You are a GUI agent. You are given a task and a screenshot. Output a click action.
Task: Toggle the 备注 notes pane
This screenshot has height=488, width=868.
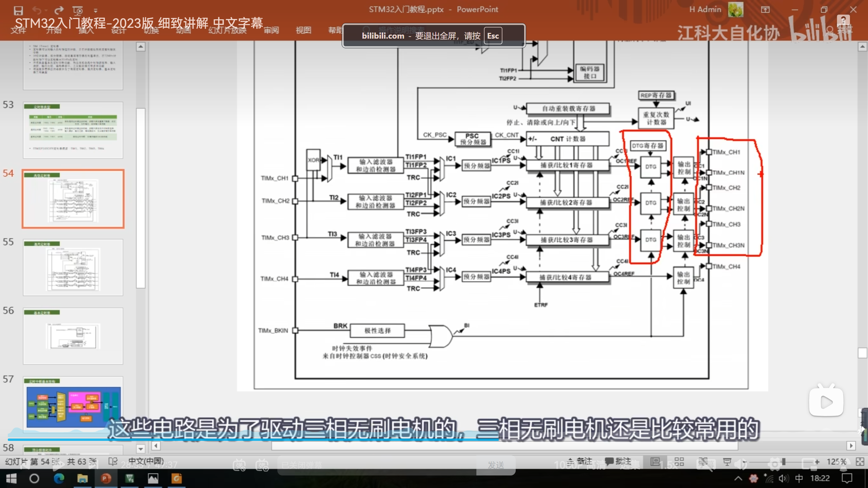pos(580,461)
